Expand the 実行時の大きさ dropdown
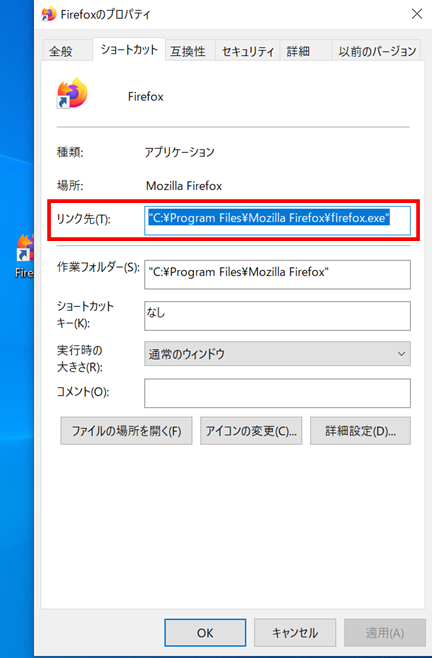Screen dimensions: 432x658 pos(277,353)
